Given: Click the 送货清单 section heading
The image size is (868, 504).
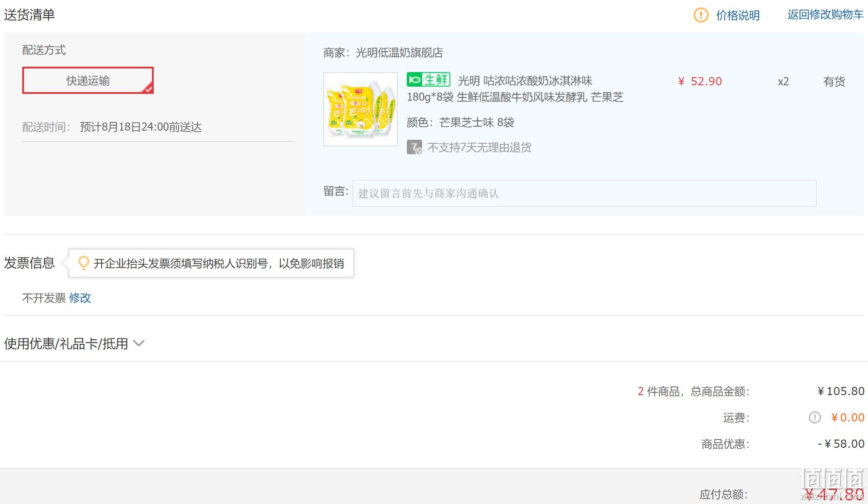Looking at the screenshot, I should point(29,15).
